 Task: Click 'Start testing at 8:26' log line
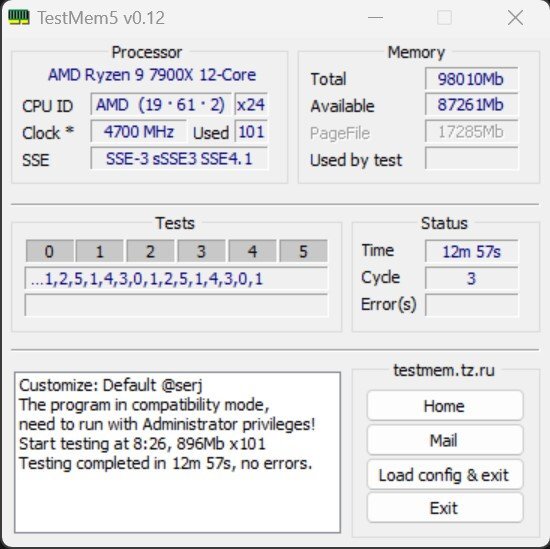142,444
